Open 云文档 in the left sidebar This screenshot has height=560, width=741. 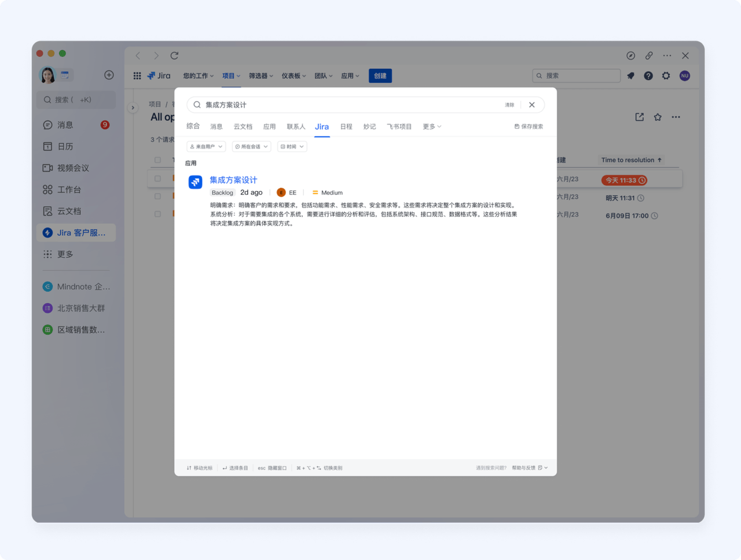(x=76, y=211)
